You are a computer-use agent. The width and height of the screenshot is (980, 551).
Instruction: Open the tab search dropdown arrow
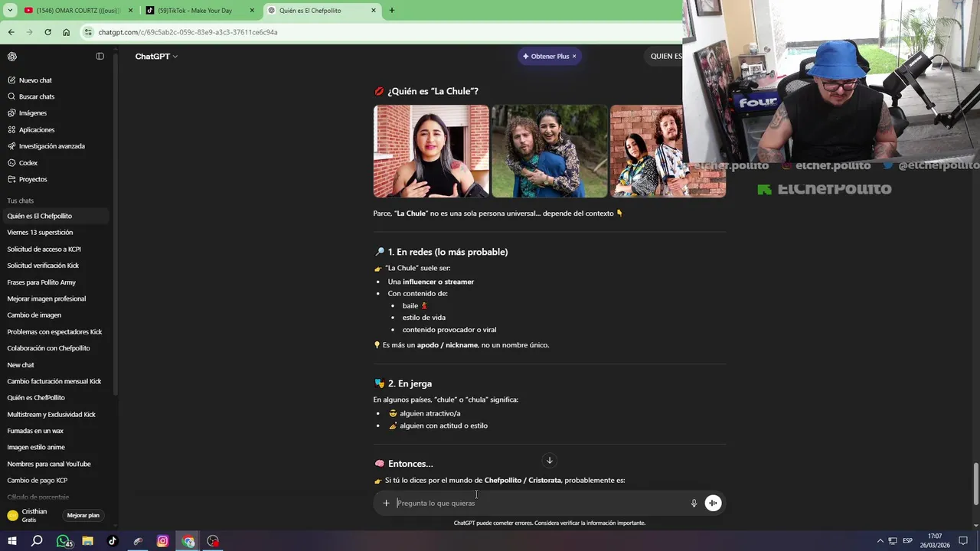point(10,11)
